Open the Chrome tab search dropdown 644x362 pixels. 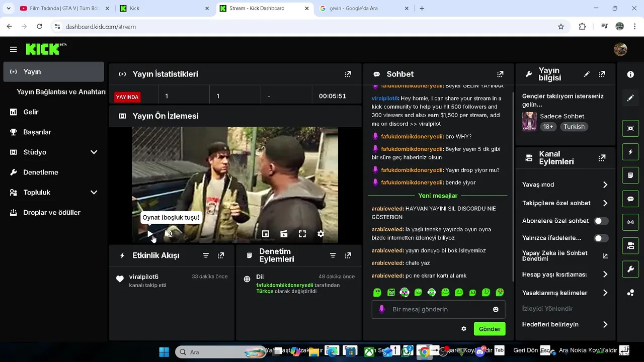click(8, 8)
